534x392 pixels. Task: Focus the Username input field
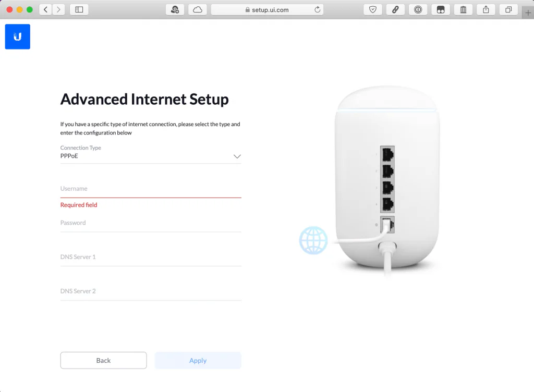tap(151, 189)
